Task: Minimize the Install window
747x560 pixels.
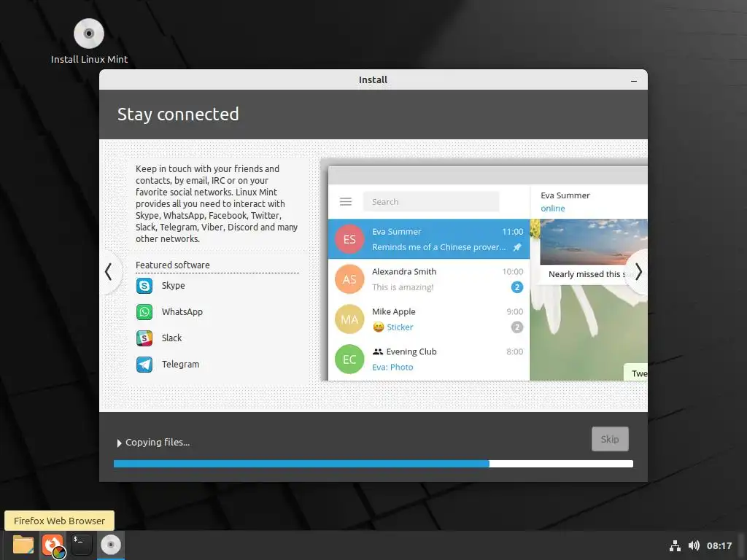Action: [634, 80]
